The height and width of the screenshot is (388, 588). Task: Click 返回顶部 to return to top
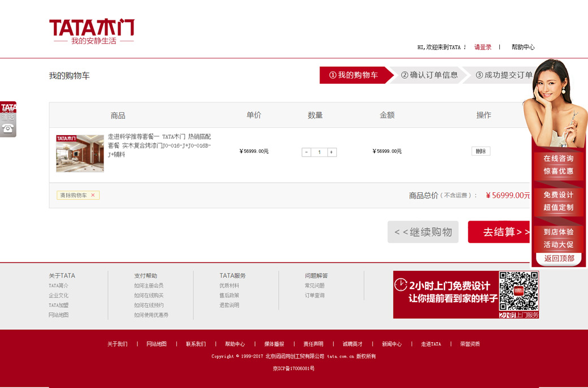559,258
